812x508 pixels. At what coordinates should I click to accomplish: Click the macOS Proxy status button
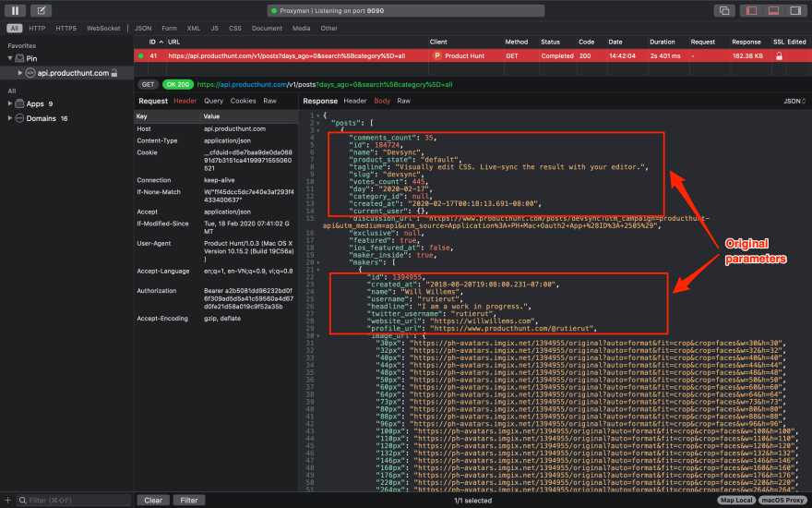coord(782,501)
